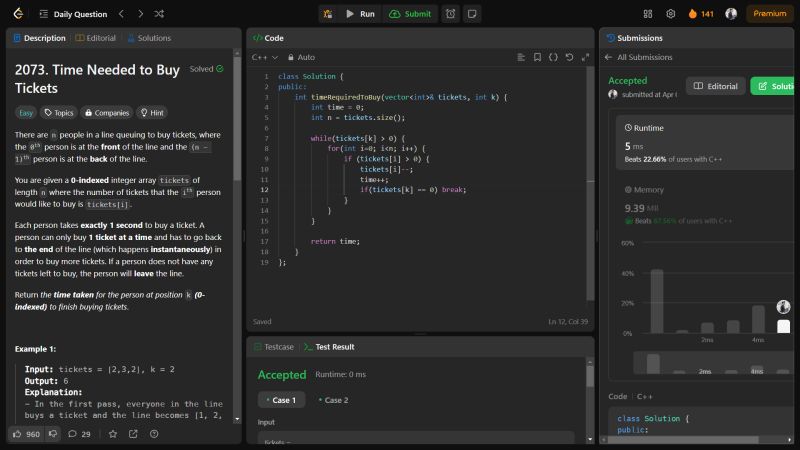
Task: Click the debugger icon beside Run
Action: [x=328, y=14]
